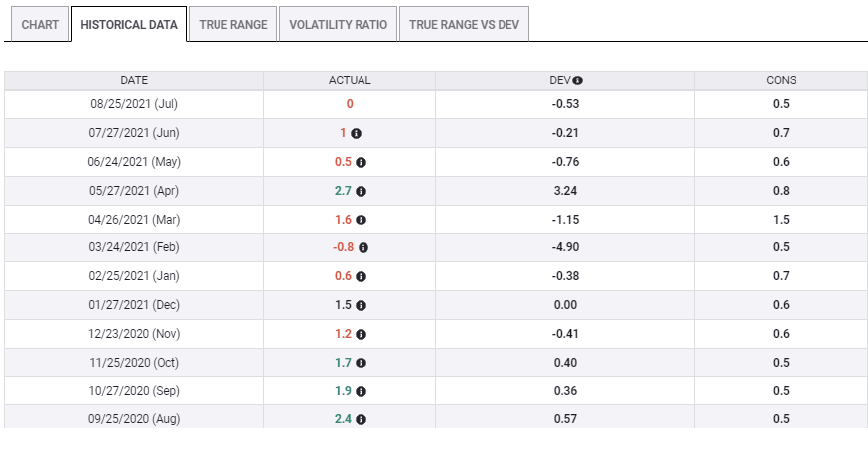Click info icon next to Jan actual 0.6

tap(362, 277)
